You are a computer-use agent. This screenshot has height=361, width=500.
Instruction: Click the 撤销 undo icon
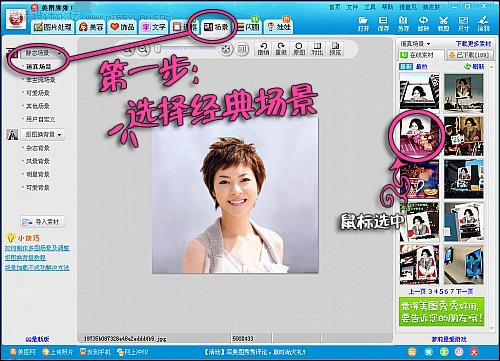click(263, 49)
